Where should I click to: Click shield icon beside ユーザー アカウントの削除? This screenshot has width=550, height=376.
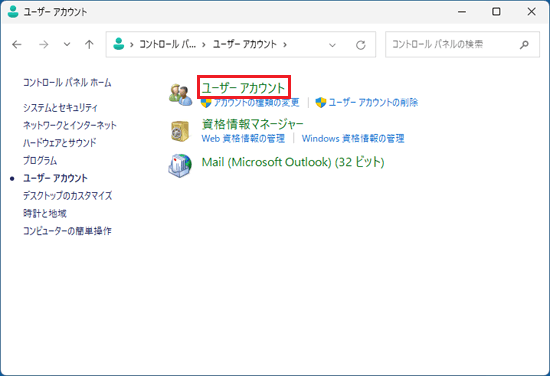[321, 103]
